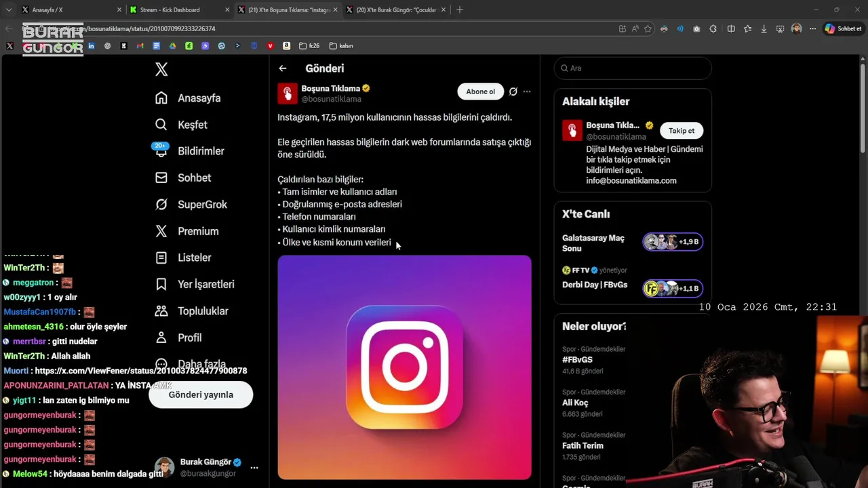Click the X logo above the navigation menu

[161, 69]
